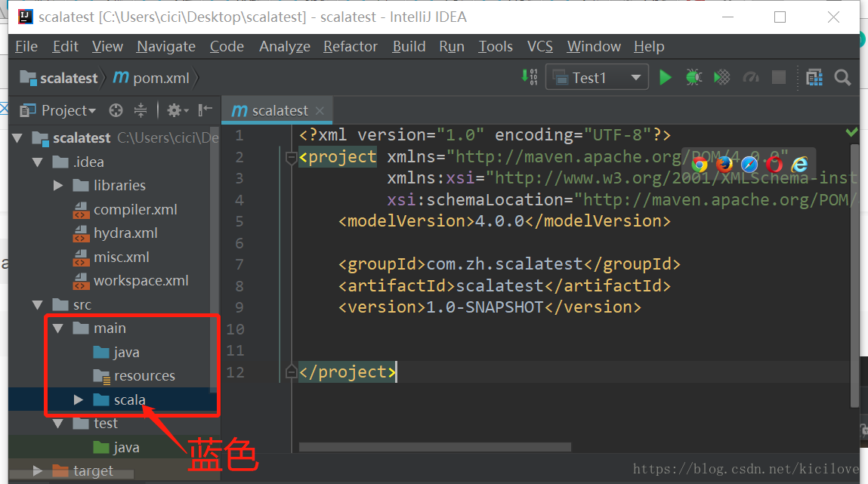The image size is (868, 484).
Task: Hide the Project tool window
Action: click(x=205, y=110)
